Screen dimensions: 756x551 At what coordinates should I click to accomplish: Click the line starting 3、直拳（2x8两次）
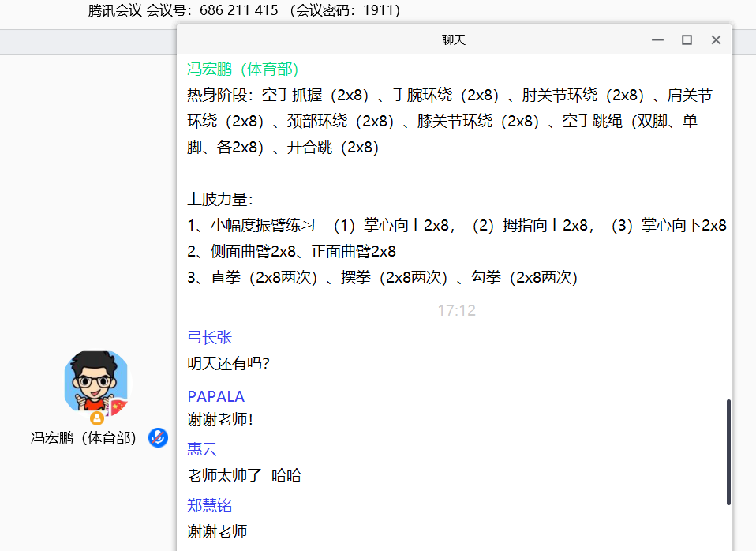point(382,277)
